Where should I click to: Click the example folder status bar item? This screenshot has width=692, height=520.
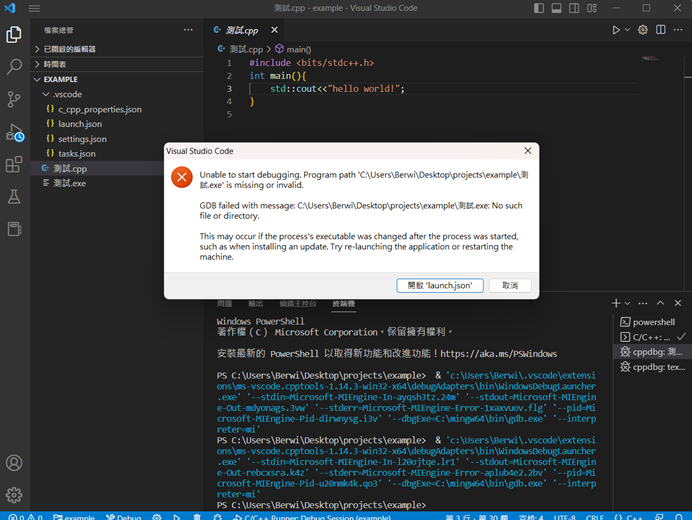click(x=74, y=516)
